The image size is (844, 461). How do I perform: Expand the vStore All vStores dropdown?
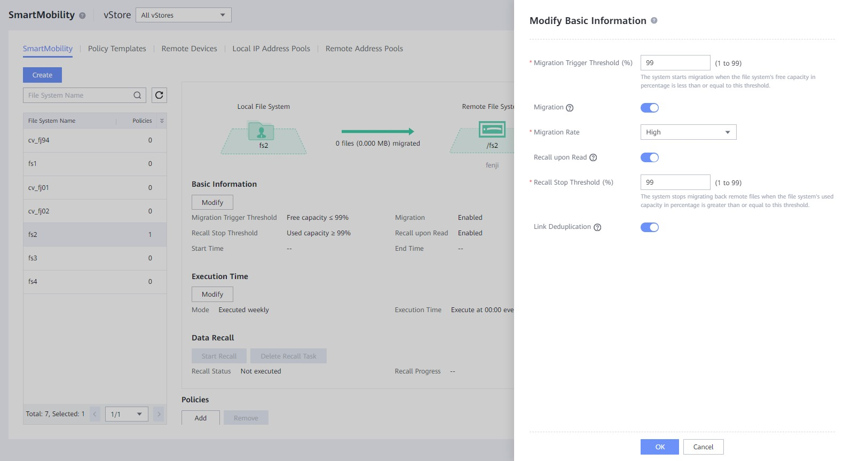click(183, 15)
